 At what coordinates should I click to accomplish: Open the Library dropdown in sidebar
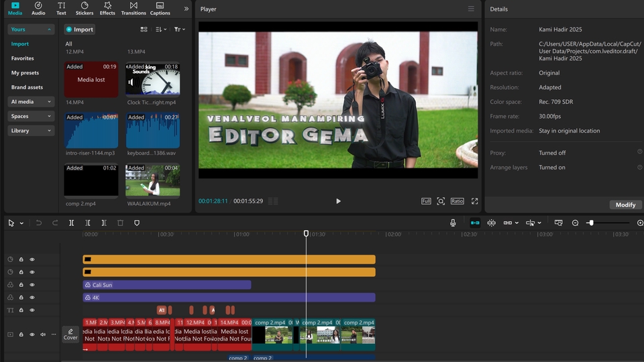(31, 131)
